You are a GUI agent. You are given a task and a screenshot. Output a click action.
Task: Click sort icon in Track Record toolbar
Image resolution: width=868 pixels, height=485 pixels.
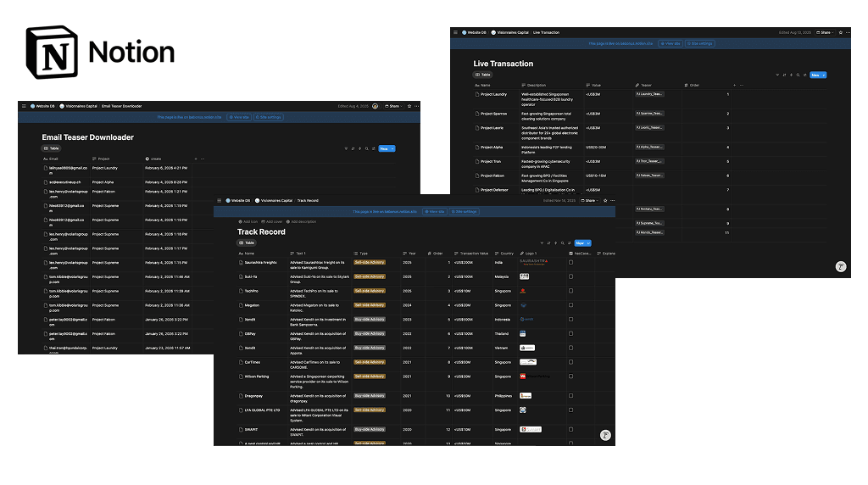point(548,243)
